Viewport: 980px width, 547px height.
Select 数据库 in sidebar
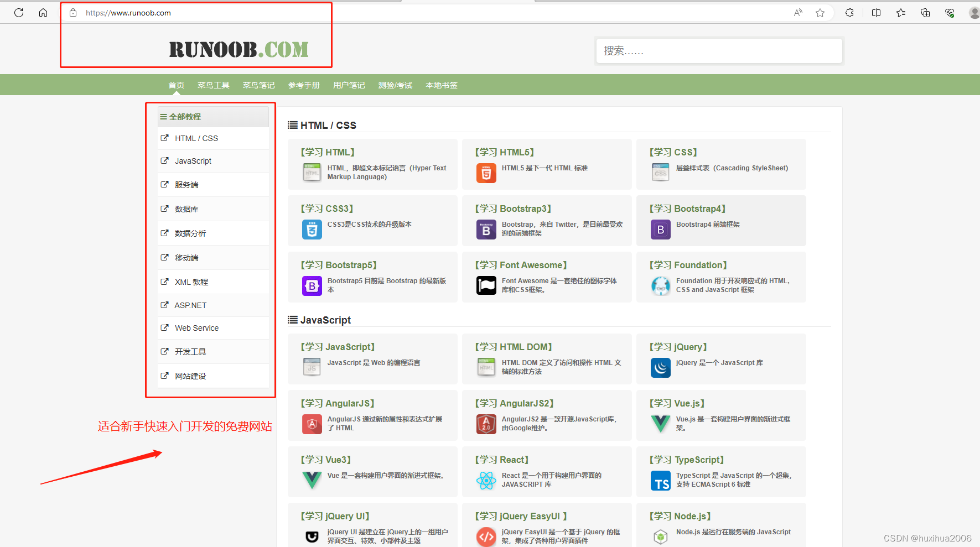(213, 209)
